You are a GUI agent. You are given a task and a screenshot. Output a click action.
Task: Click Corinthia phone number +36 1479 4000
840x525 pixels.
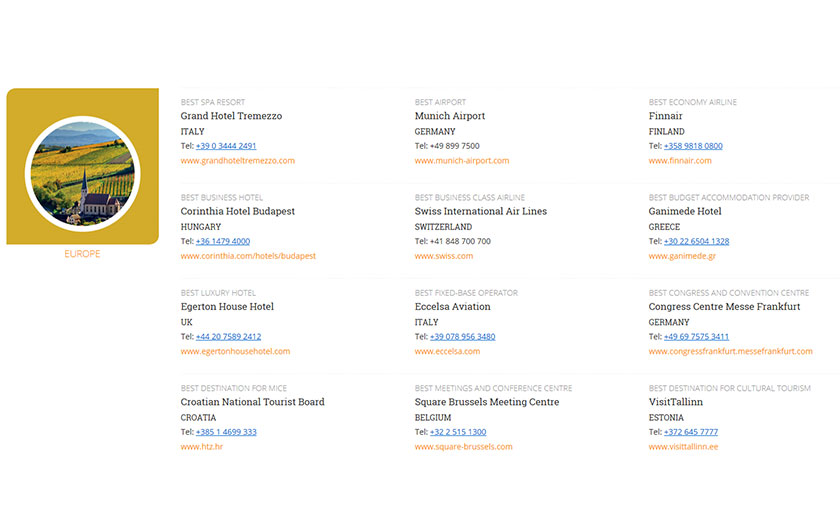(x=223, y=241)
